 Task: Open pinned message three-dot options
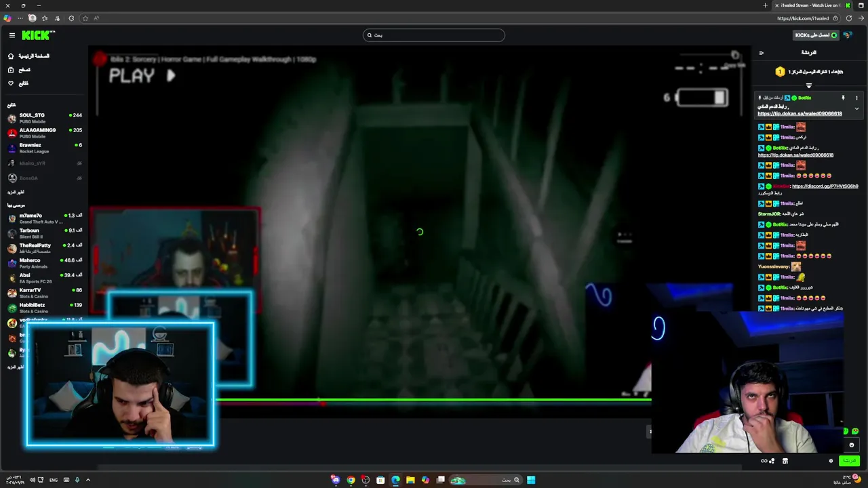click(856, 98)
